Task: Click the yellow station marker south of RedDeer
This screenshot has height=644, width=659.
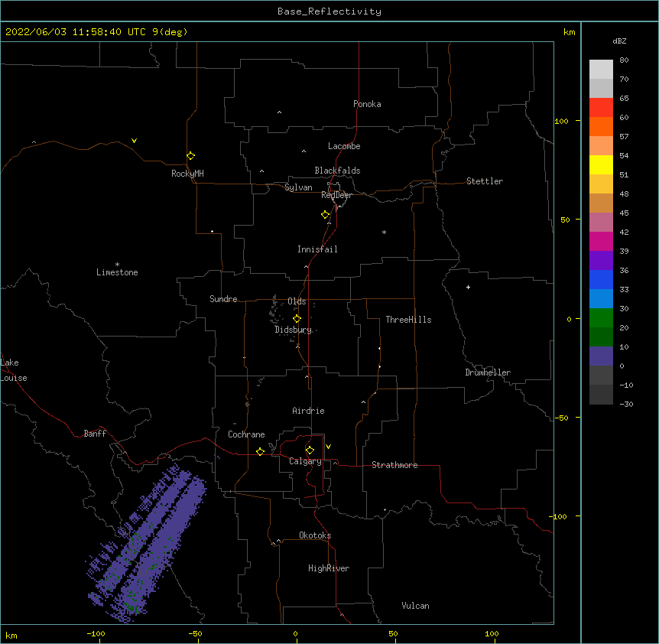Action: click(x=325, y=215)
